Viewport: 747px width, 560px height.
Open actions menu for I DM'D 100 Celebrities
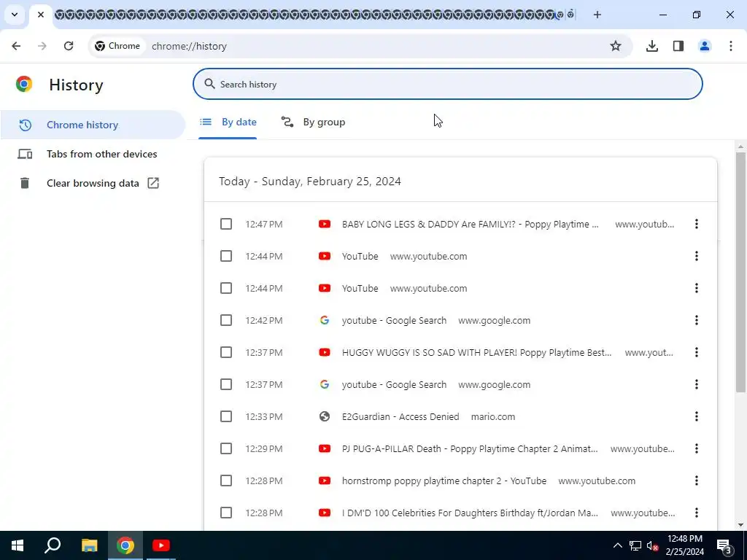pos(697,513)
